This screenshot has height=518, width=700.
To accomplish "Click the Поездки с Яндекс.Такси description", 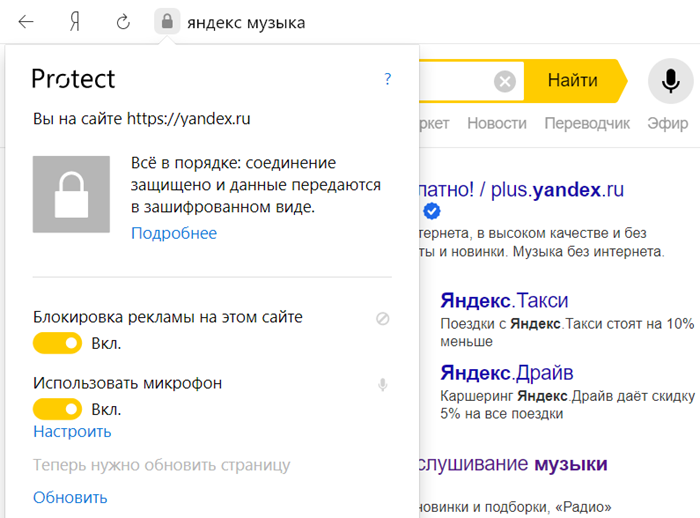I will [567, 332].
